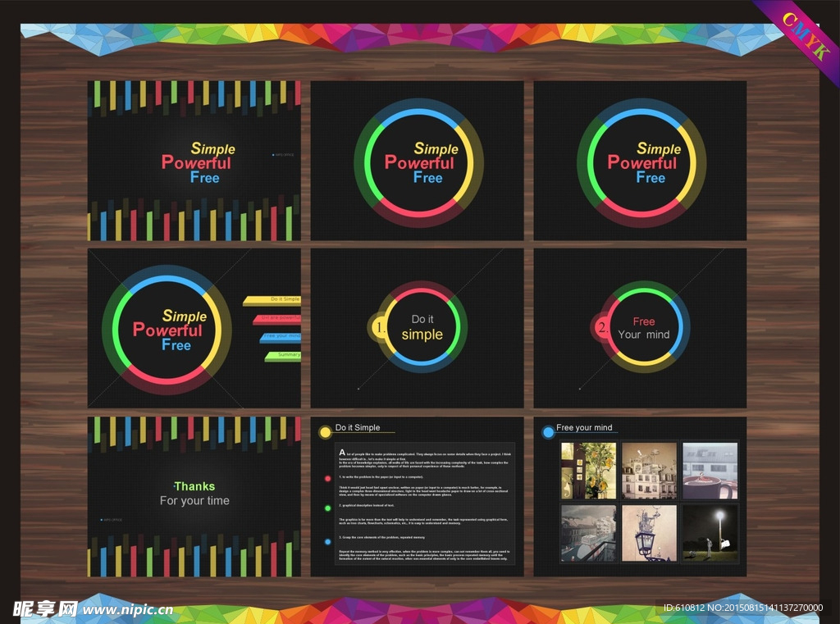Open the title slide with colorful bars reading Simple Powerful Free
Screen dimensions: 840x624
(194, 161)
